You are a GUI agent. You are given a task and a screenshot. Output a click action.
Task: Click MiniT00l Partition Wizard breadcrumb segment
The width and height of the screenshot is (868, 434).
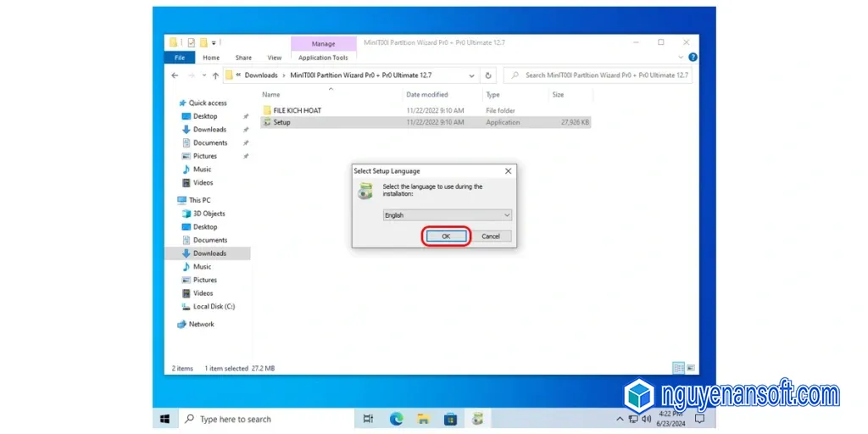point(360,75)
